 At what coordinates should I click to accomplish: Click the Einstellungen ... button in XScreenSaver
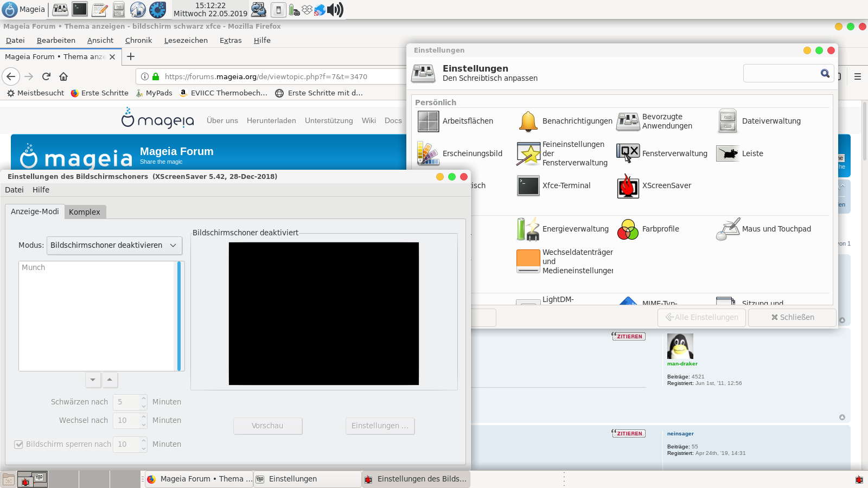(380, 426)
